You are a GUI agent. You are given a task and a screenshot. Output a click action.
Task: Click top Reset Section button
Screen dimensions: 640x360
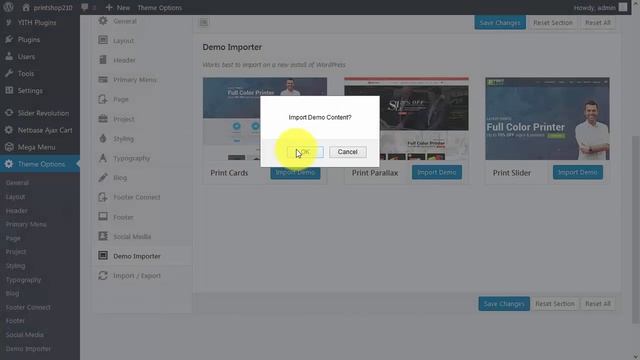553,22
